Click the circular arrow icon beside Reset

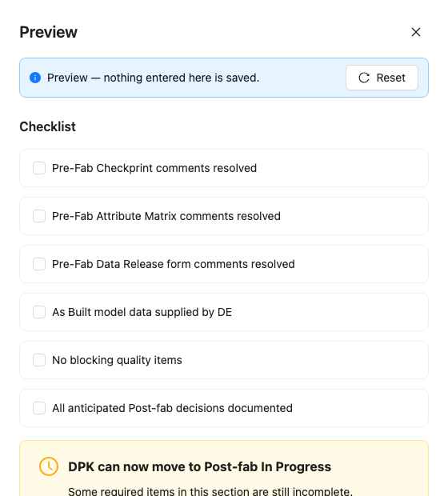click(364, 78)
